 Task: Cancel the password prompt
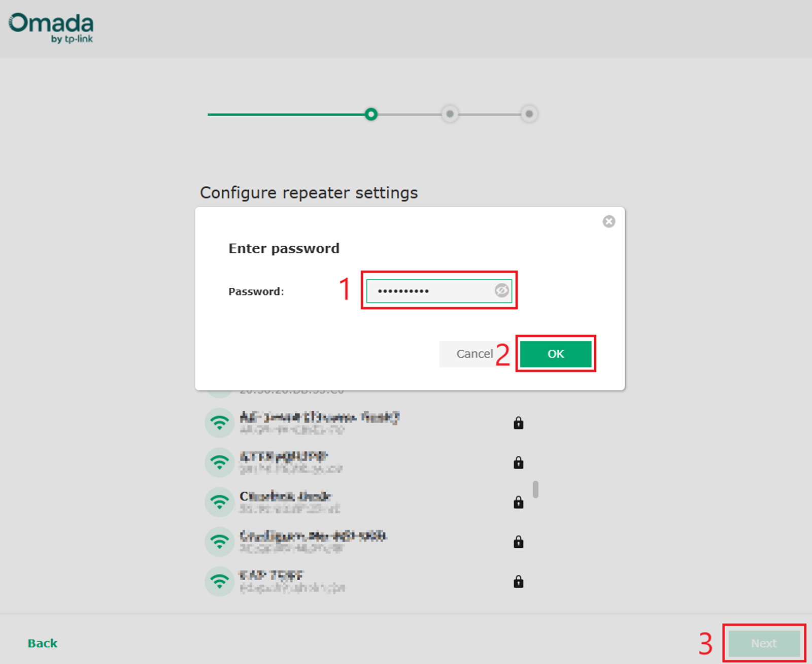tap(475, 354)
